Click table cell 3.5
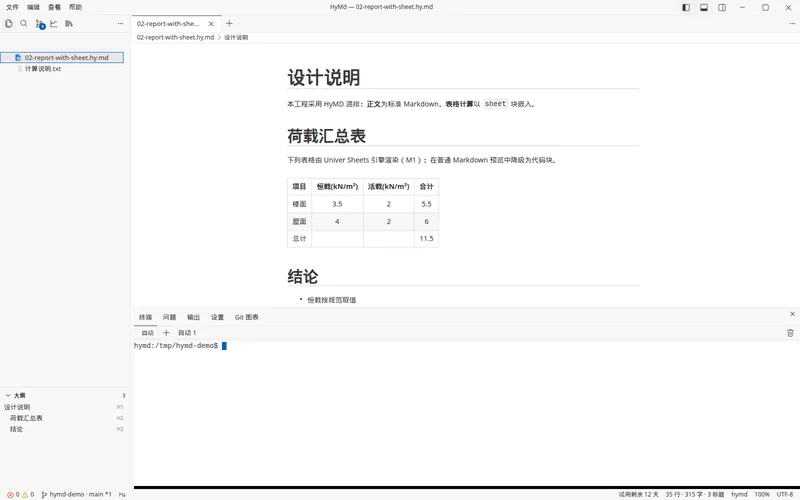Screen dimensions: 800x500 pyautogui.click(x=337, y=204)
